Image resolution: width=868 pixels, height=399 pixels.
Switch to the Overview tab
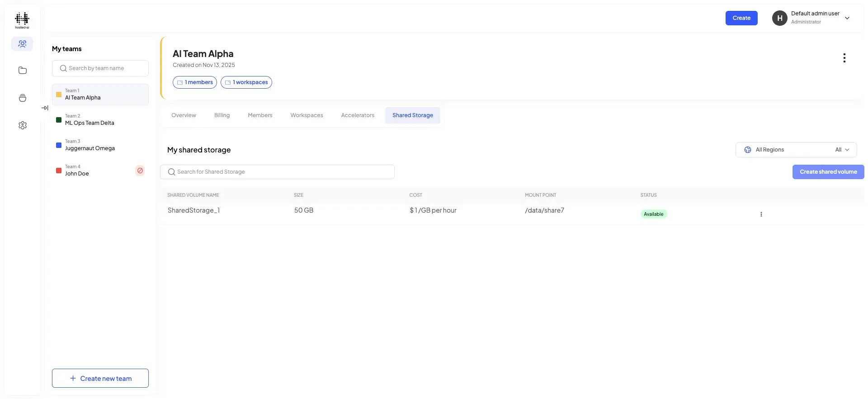click(184, 115)
